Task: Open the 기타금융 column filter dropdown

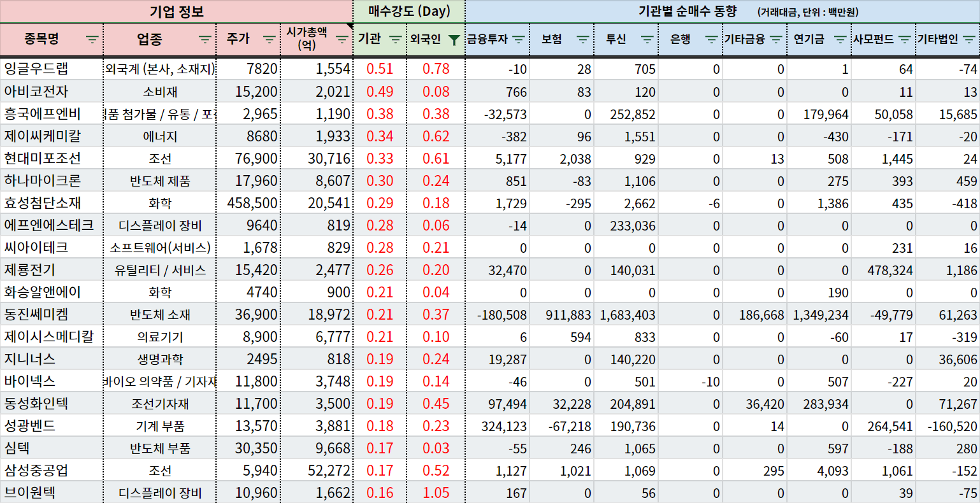Action: click(776, 39)
